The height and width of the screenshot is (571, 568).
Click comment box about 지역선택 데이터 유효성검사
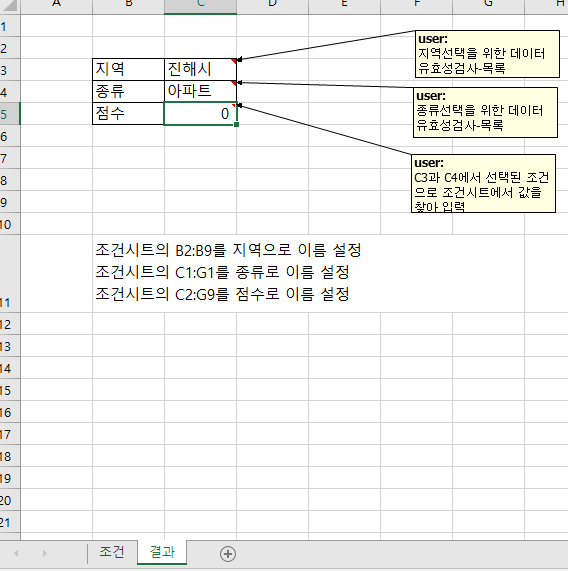pyautogui.click(x=487, y=54)
